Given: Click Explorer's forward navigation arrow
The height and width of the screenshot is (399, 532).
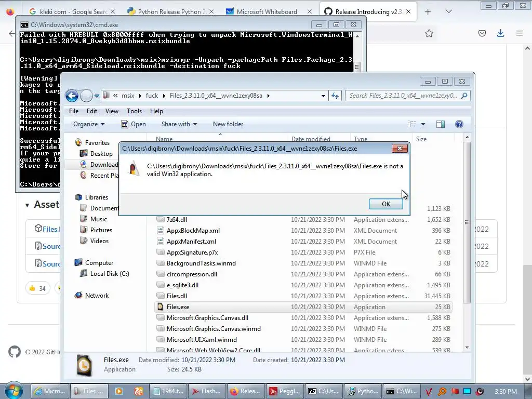Looking at the screenshot, I should [86, 96].
